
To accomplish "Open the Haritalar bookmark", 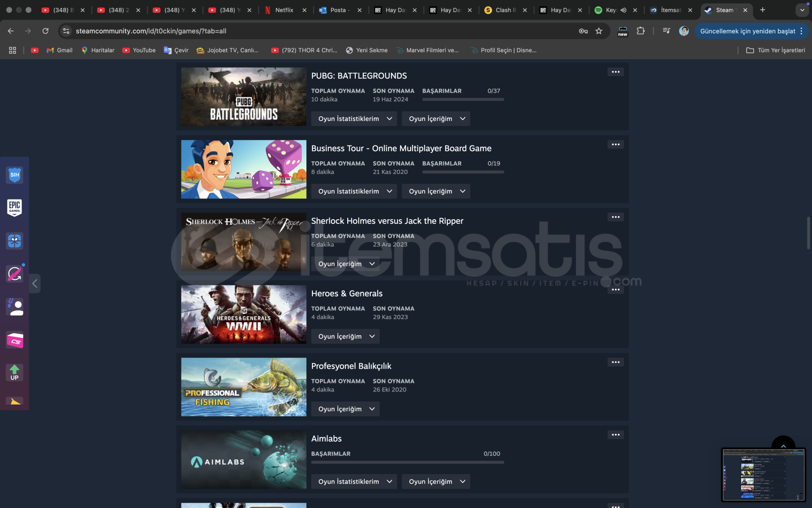I will 98,50.
